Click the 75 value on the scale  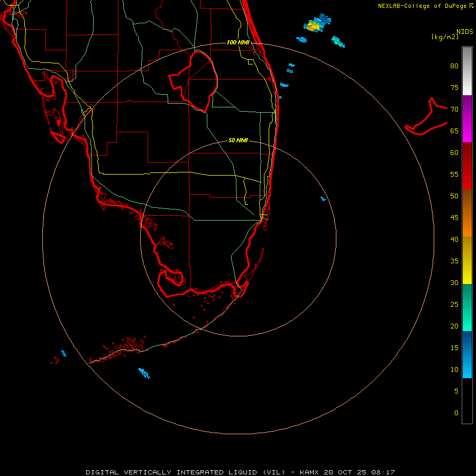tap(454, 87)
